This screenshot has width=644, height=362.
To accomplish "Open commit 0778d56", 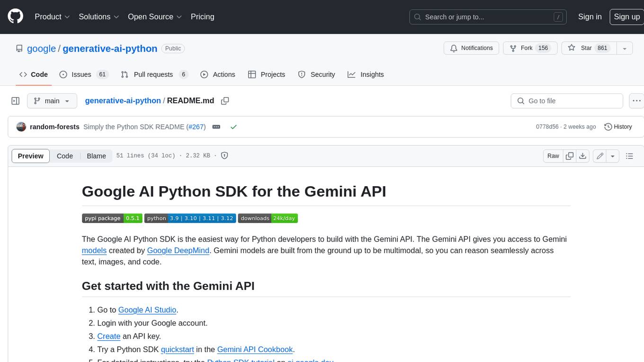I will 547,127.
